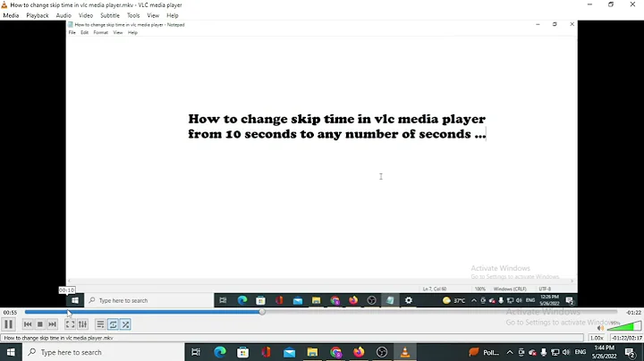
Task: Open File Explorer on taskbar
Action: point(312,352)
